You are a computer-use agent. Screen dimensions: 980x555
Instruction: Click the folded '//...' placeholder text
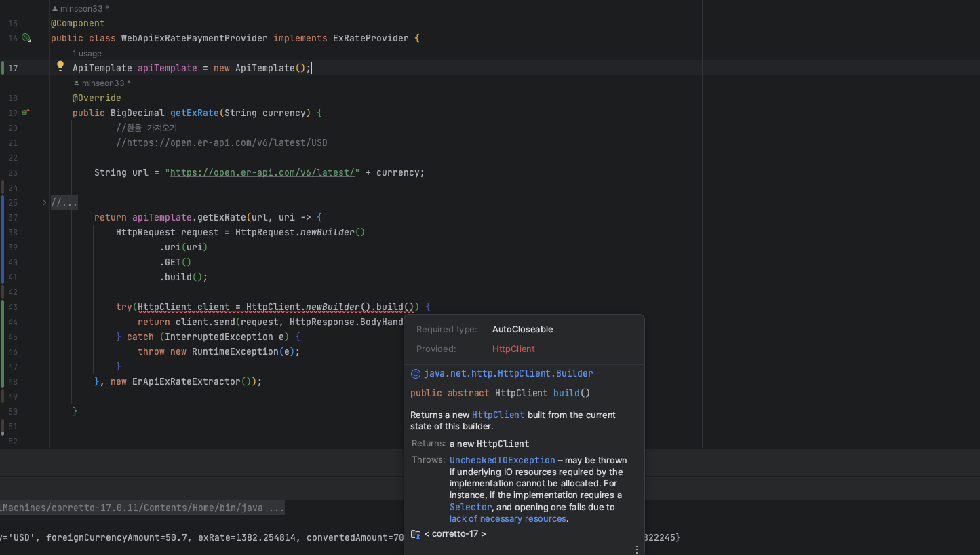point(64,203)
